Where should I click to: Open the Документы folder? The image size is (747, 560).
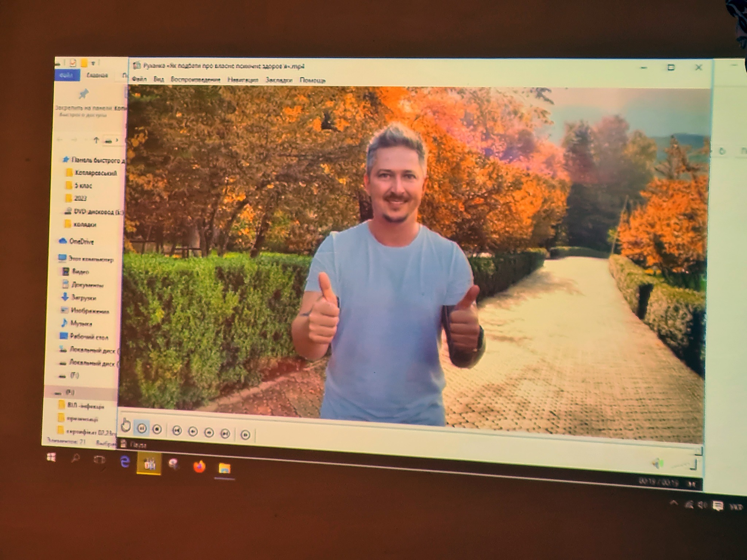(83, 285)
